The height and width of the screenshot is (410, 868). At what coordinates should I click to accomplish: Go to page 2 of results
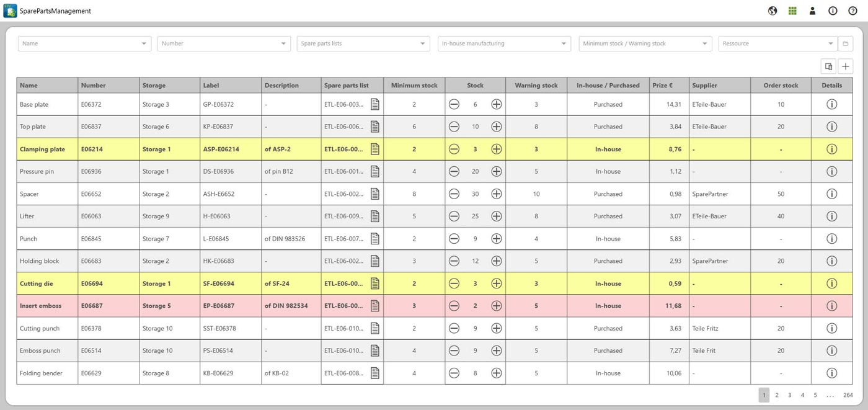[x=777, y=395]
